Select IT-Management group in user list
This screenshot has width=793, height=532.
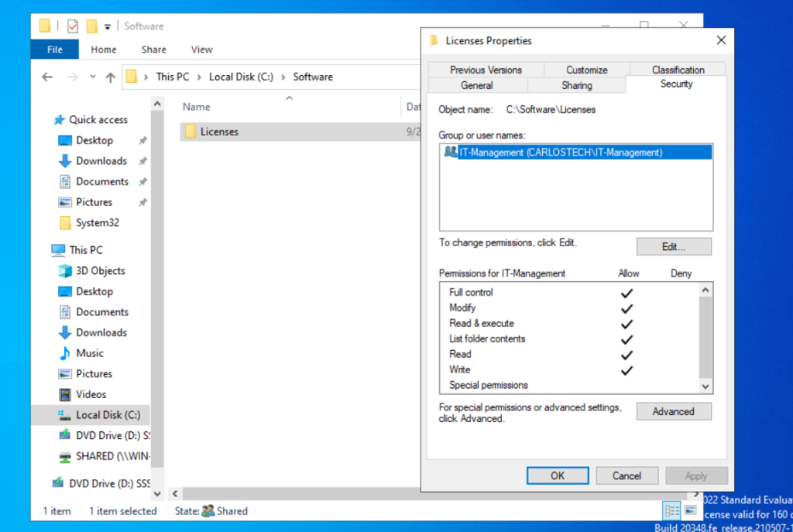coord(560,153)
